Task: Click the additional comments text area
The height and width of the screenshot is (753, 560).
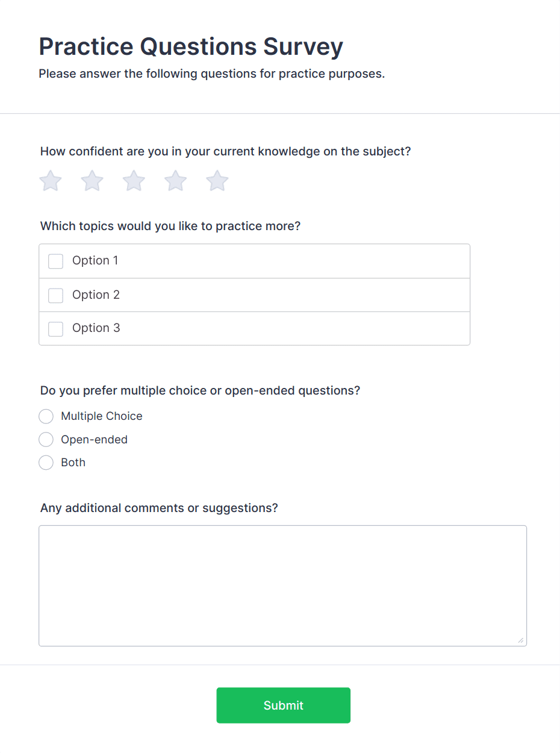Action: pos(283,584)
